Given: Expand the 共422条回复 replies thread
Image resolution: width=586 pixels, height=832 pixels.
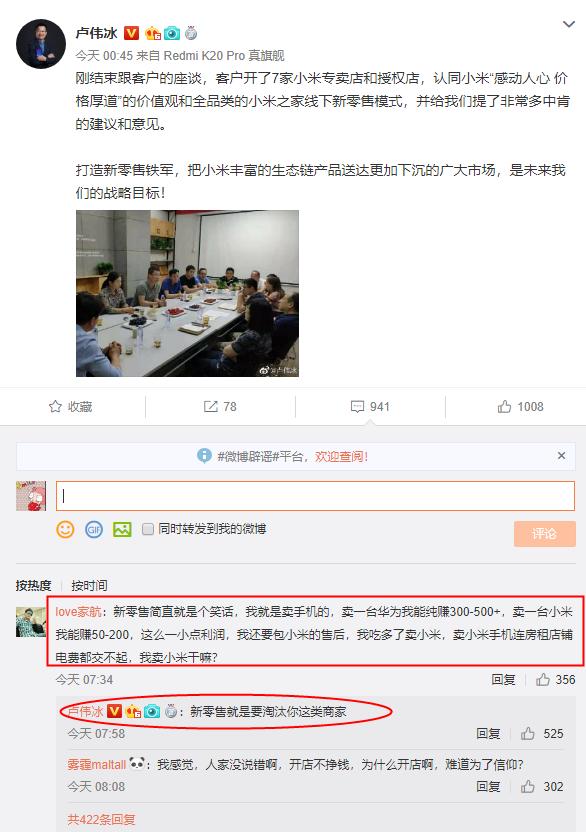Looking at the screenshot, I should 101,819.
